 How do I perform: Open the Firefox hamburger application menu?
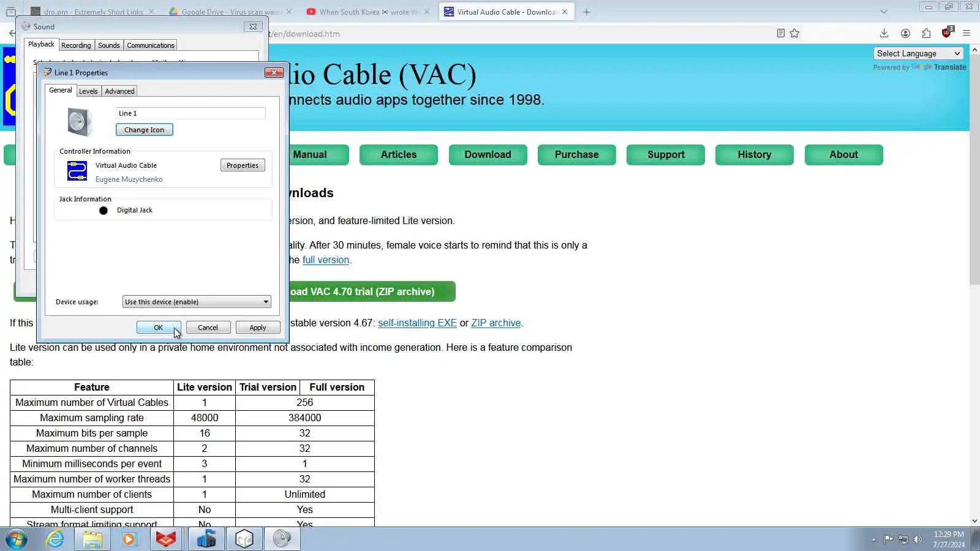coord(967,33)
